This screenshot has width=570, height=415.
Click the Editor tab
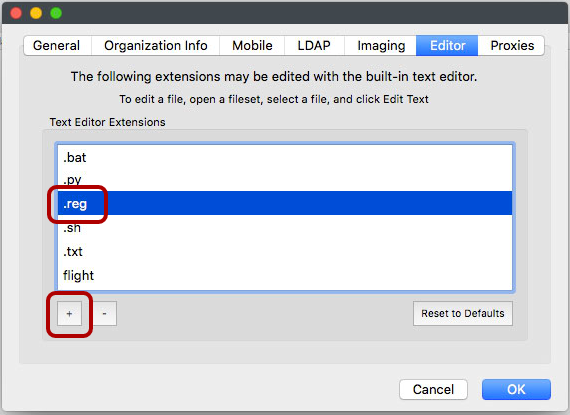(447, 45)
